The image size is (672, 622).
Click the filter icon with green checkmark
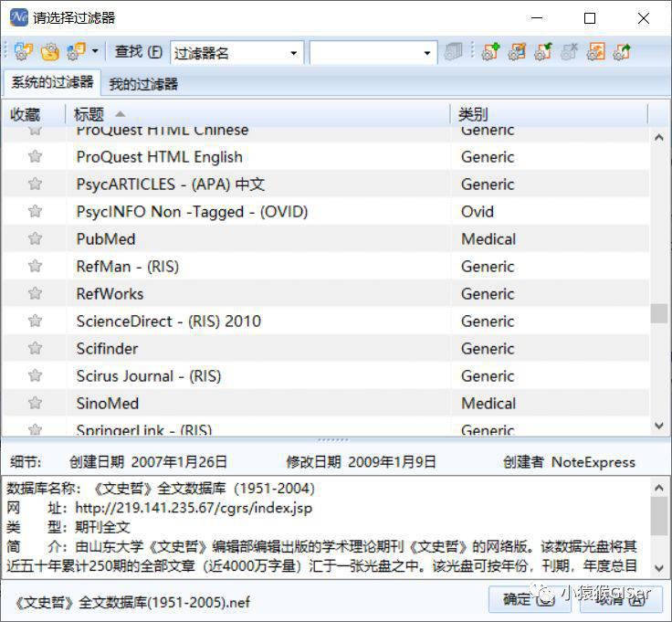click(x=543, y=53)
